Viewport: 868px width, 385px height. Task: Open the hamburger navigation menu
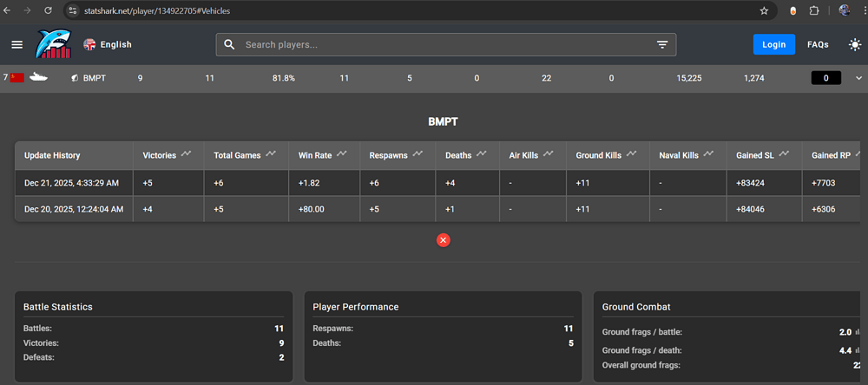17,44
